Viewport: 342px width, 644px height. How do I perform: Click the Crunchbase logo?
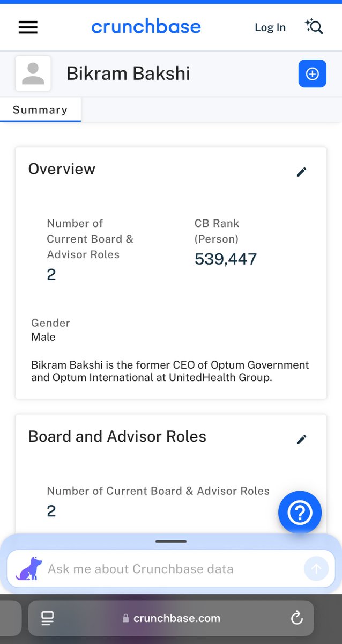146,27
